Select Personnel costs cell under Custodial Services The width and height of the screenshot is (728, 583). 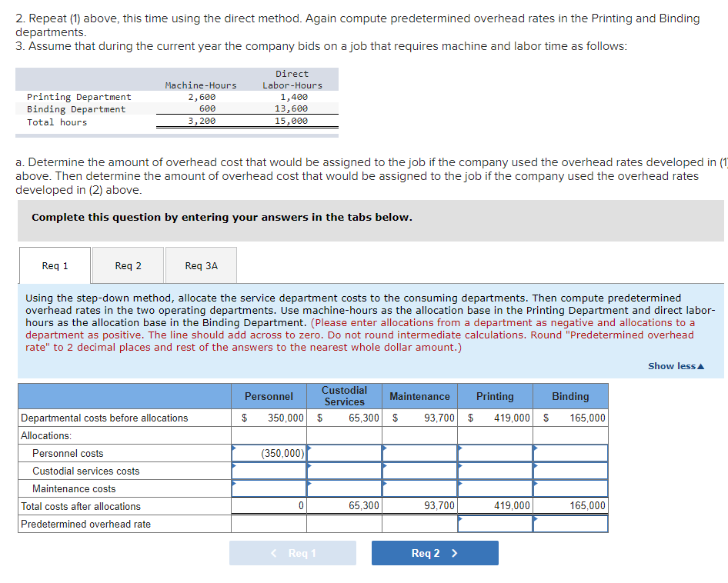coord(345,453)
